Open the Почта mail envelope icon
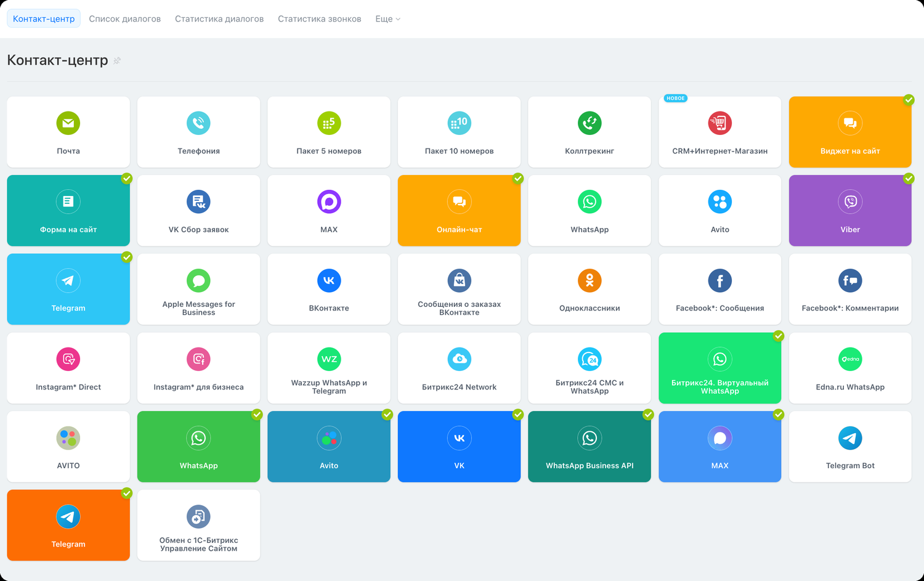This screenshot has width=924, height=581. (68, 123)
